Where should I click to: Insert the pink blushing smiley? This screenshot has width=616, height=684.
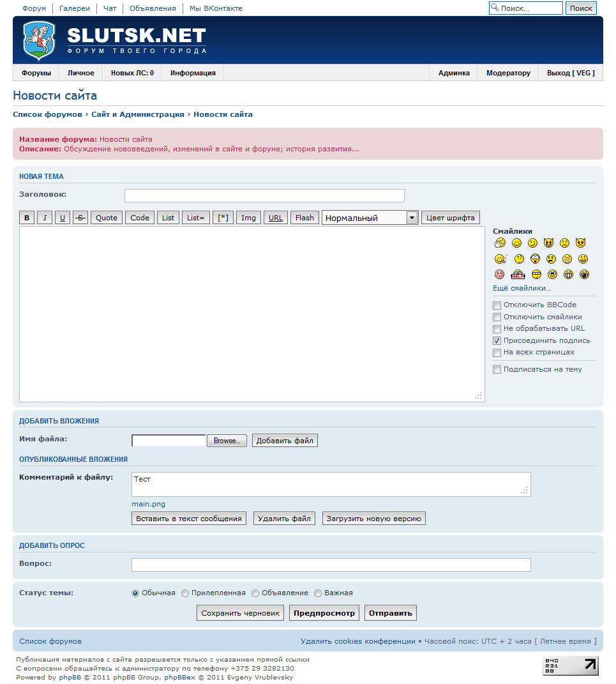pos(500,275)
